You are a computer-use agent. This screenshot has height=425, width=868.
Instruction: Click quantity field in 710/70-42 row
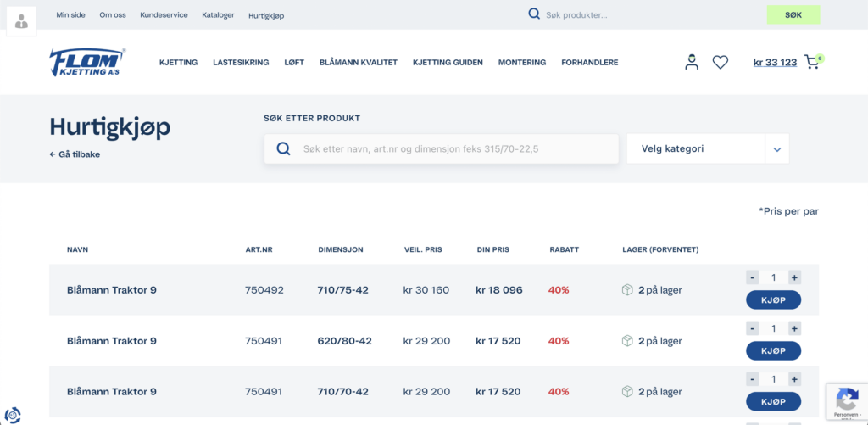[773, 379]
